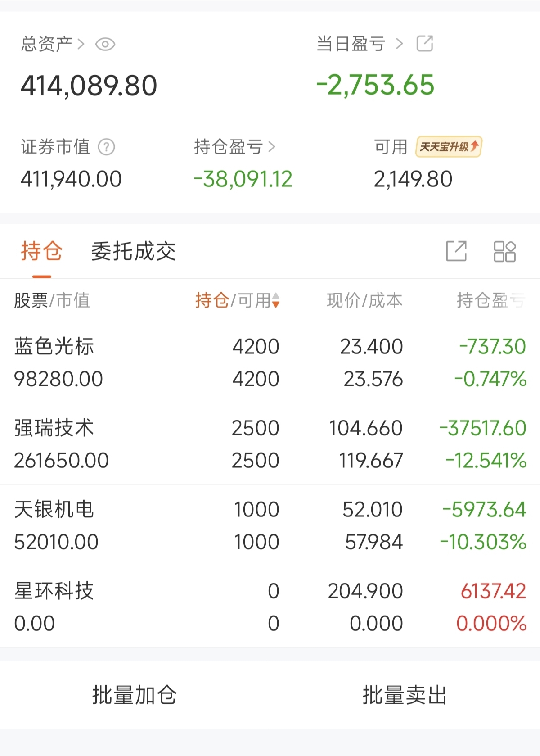540x756 pixels.
Task: Tap 批量卖出 button
Action: click(405, 695)
